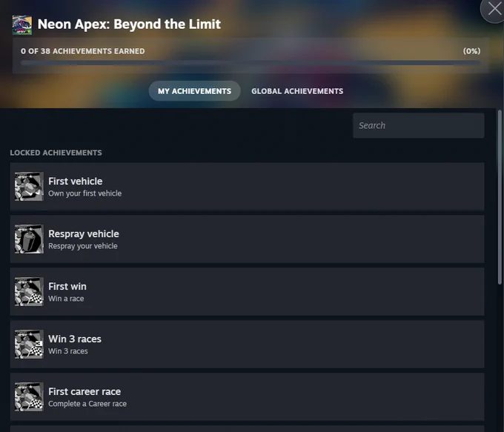Click the First career race achievement icon
Image resolution: width=504 pixels, height=432 pixels.
29,396
